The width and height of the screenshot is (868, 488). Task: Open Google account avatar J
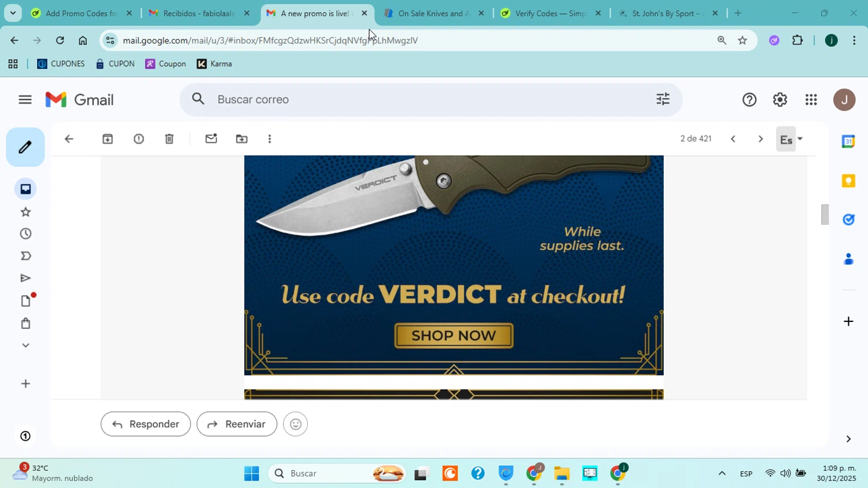[x=844, y=100]
